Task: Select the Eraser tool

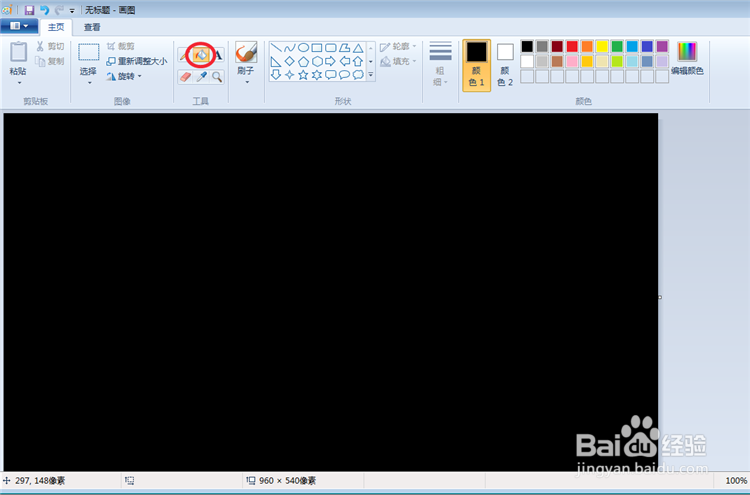Action: pos(185,77)
